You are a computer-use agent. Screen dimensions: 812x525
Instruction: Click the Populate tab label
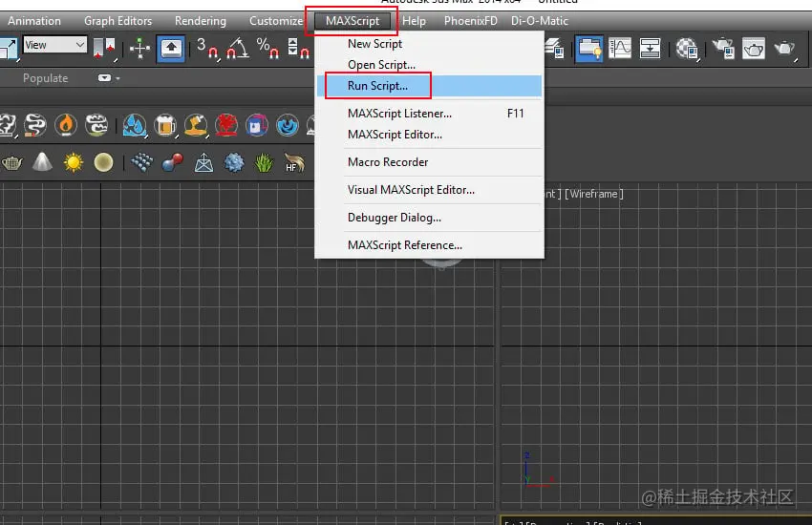pos(46,78)
